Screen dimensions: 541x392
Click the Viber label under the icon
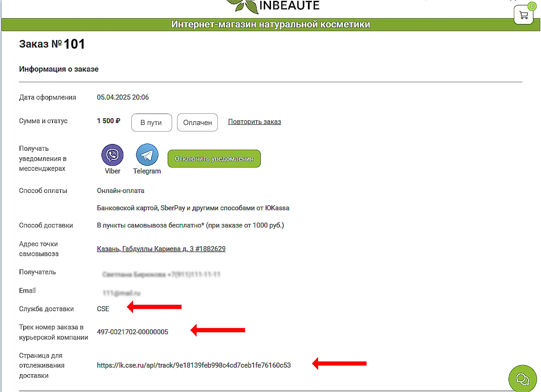(112, 171)
